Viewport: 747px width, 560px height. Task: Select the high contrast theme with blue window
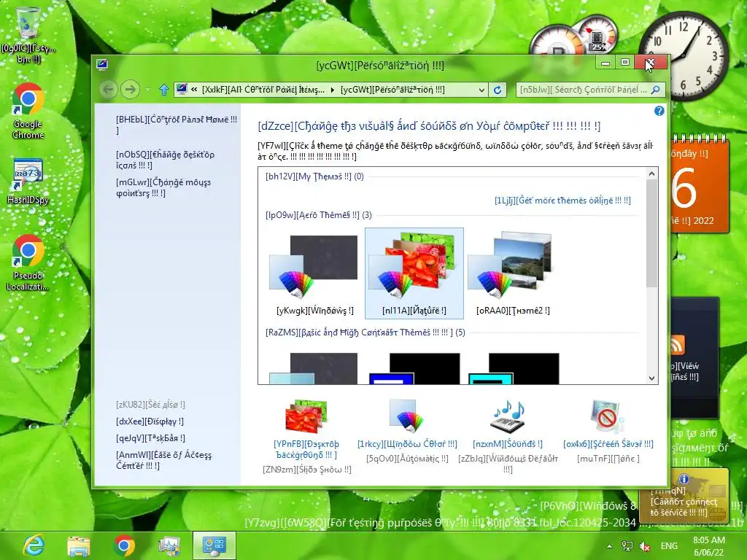coord(414,368)
